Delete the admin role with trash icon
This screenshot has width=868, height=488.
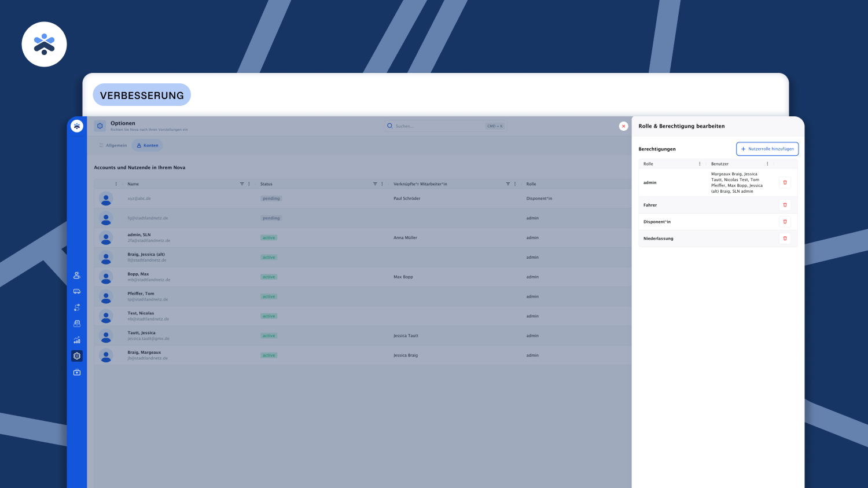tap(785, 182)
